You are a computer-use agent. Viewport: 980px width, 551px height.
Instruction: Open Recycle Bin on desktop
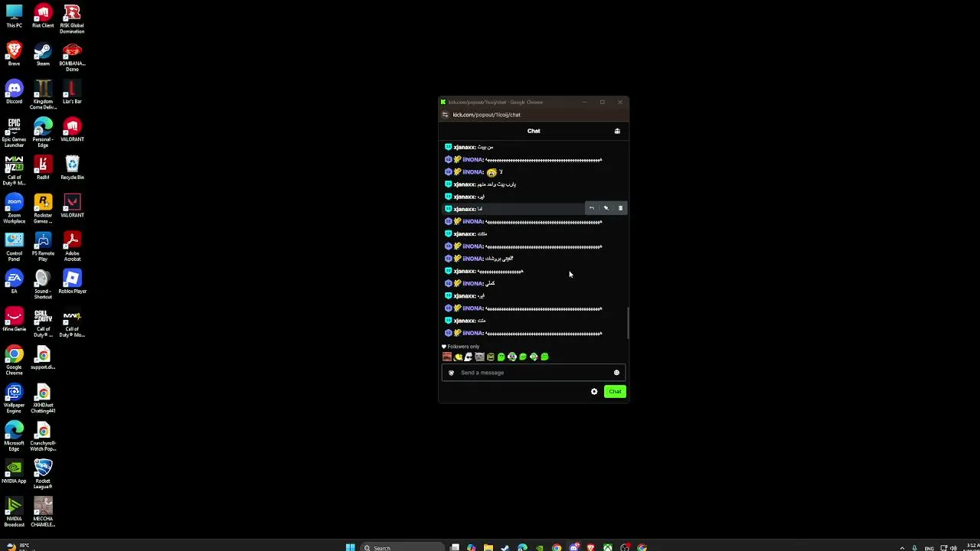click(x=72, y=168)
